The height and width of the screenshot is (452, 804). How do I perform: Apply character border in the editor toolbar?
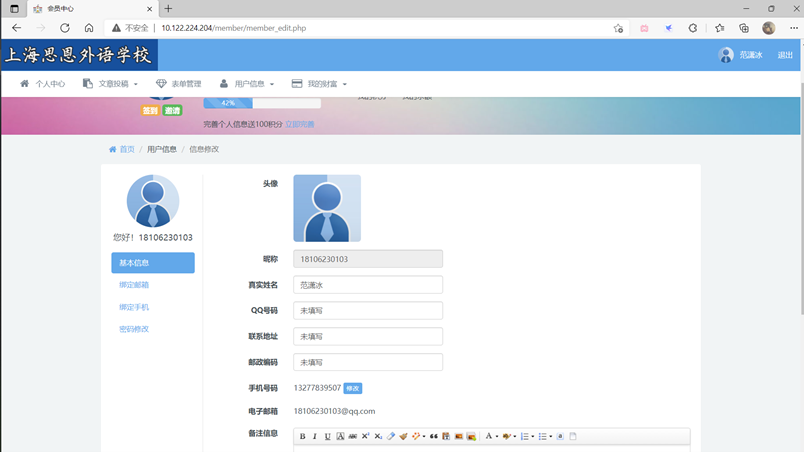click(x=340, y=436)
